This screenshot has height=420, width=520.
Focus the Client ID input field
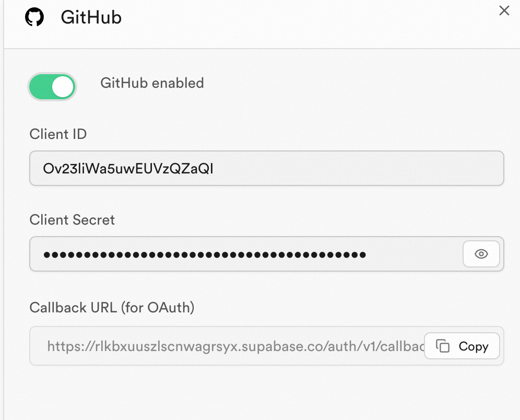tap(267, 168)
